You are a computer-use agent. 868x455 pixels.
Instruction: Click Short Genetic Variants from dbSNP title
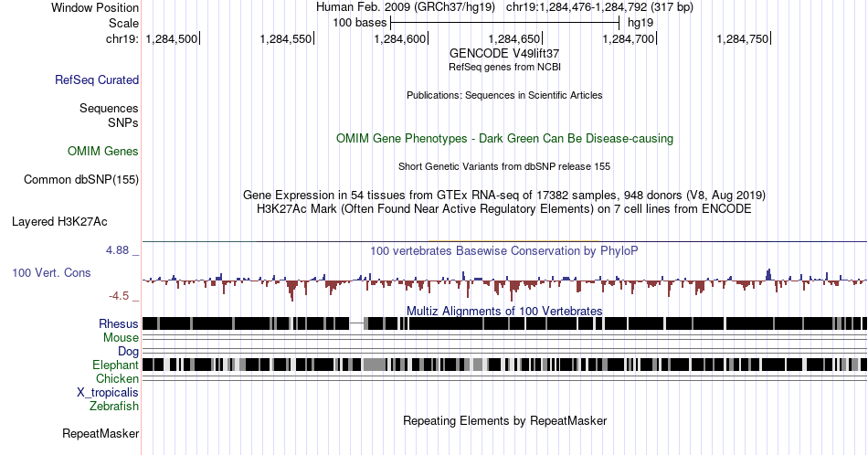tap(504, 166)
